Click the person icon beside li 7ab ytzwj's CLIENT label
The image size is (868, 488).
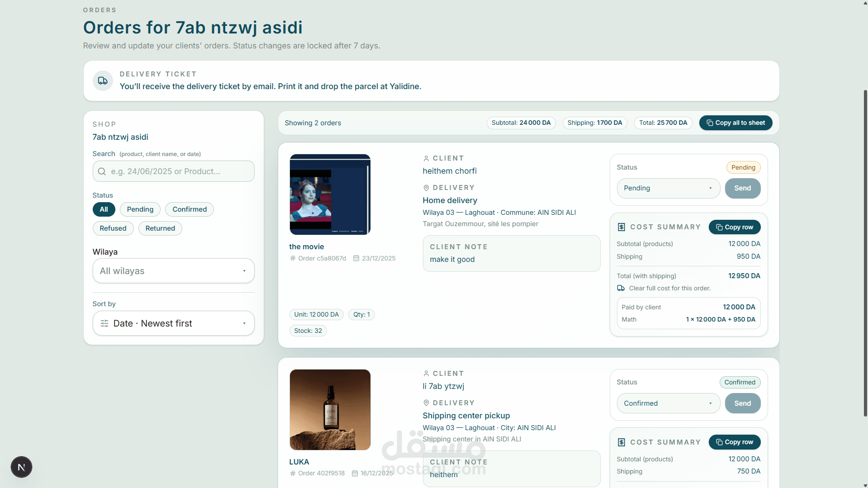coord(426,374)
